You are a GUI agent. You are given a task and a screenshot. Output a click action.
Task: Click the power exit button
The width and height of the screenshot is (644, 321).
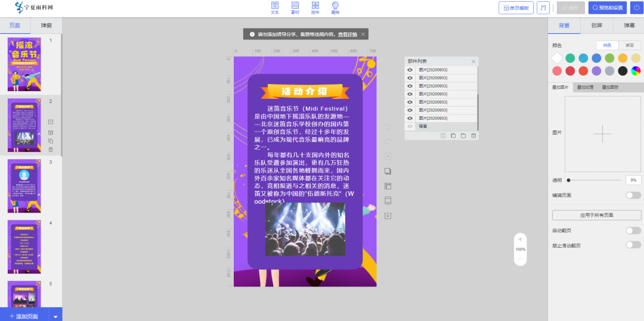click(x=637, y=8)
